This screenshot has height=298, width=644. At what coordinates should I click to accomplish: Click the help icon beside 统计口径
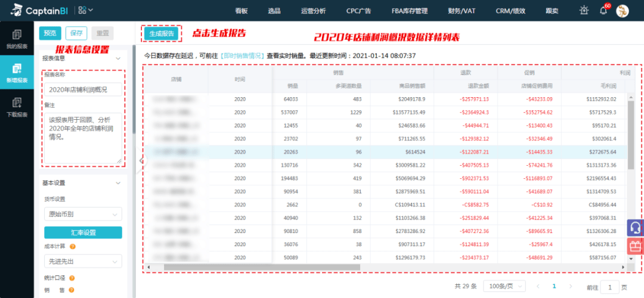[72, 278]
